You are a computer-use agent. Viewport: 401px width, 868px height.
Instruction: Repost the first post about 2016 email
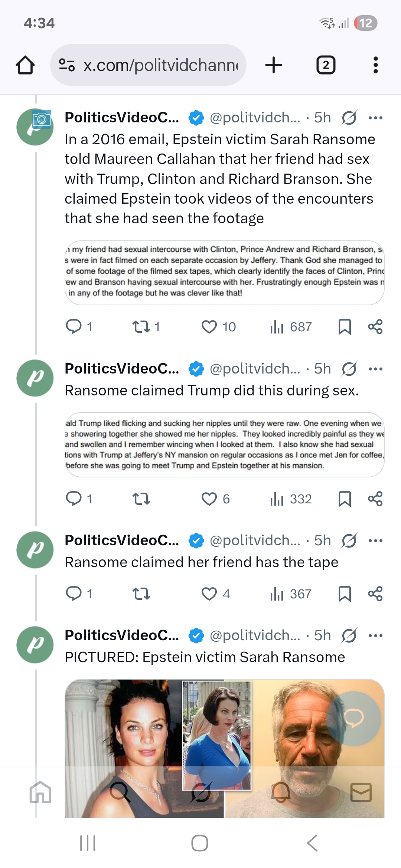pyautogui.click(x=141, y=327)
